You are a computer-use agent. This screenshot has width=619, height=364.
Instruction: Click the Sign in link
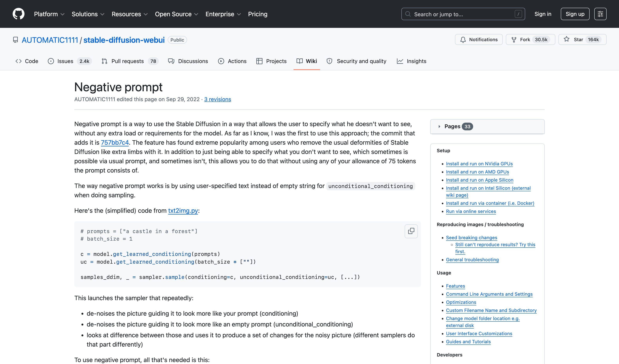[543, 14]
